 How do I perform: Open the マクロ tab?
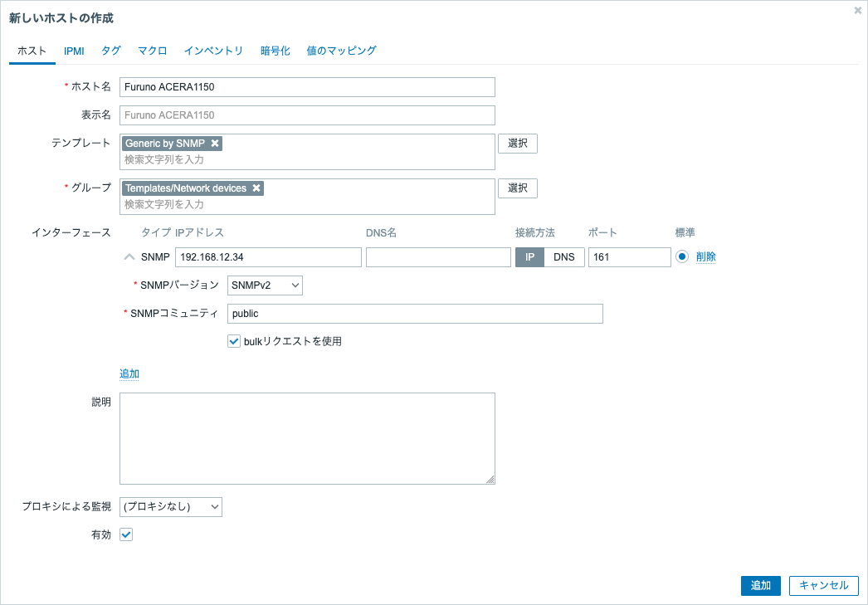pos(152,51)
